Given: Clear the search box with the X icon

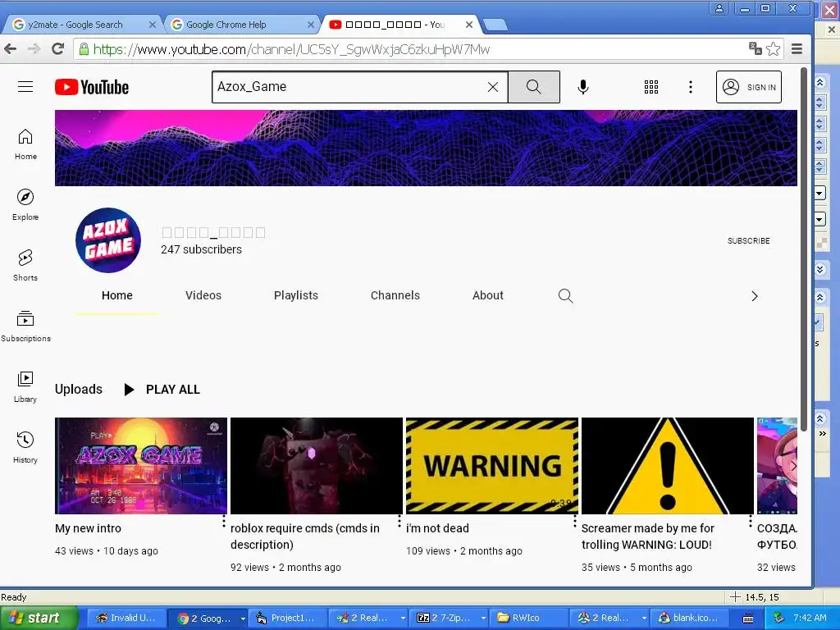Looking at the screenshot, I should 493,87.
